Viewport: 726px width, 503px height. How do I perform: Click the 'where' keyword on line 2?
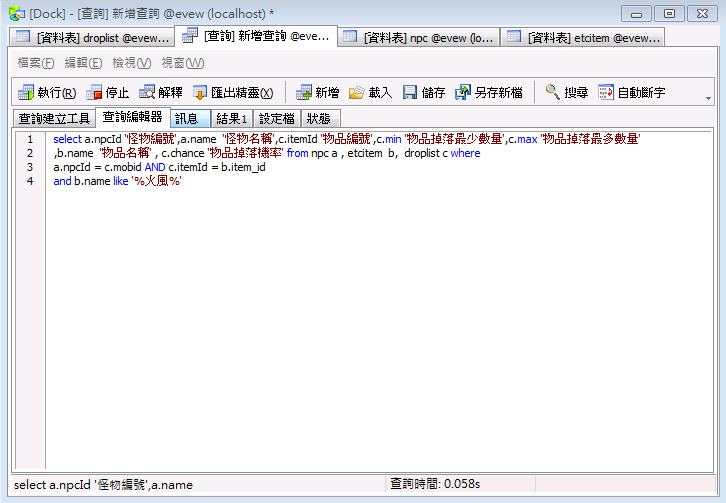pyautogui.click(x=465, y=153)
